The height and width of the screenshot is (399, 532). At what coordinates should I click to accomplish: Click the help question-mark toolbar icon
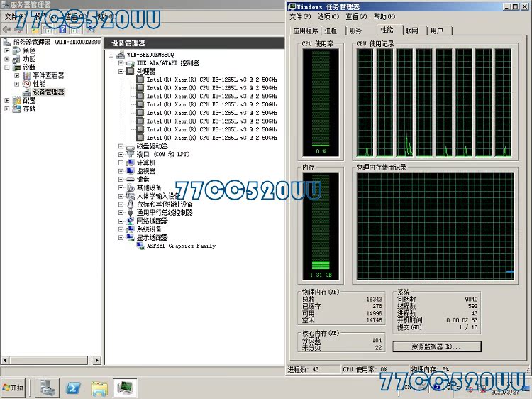click(x=62, y=30)
